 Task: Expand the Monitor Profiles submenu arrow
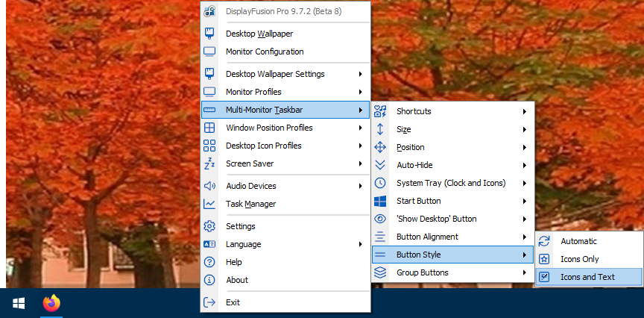click(361, 92)
